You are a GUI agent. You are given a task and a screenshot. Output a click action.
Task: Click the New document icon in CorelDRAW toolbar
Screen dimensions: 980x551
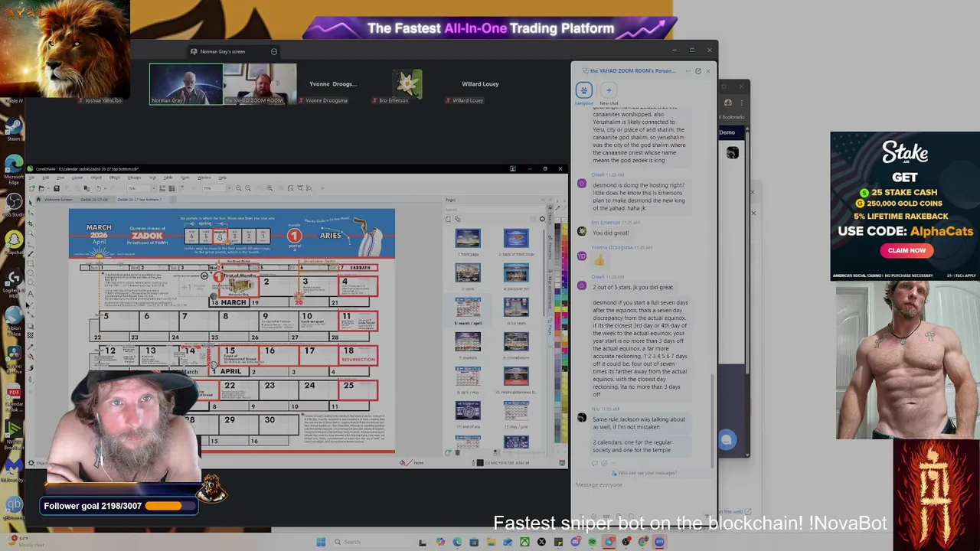click(x=33, y=188)
